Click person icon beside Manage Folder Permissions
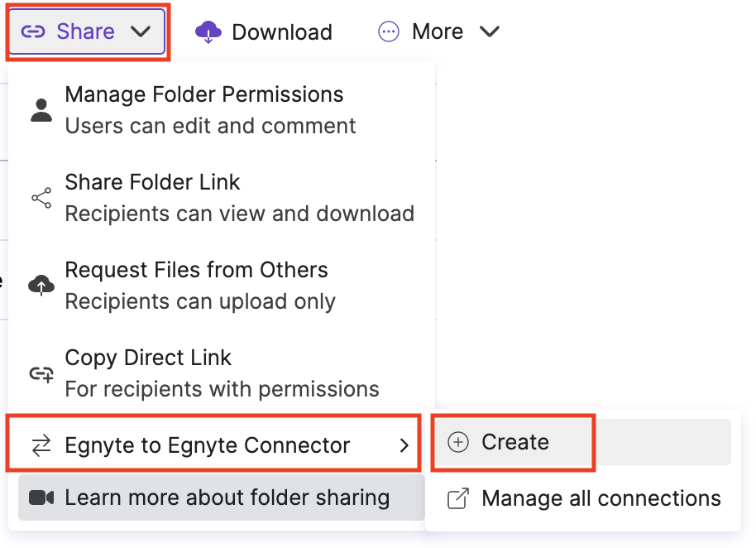 (41, 109)
